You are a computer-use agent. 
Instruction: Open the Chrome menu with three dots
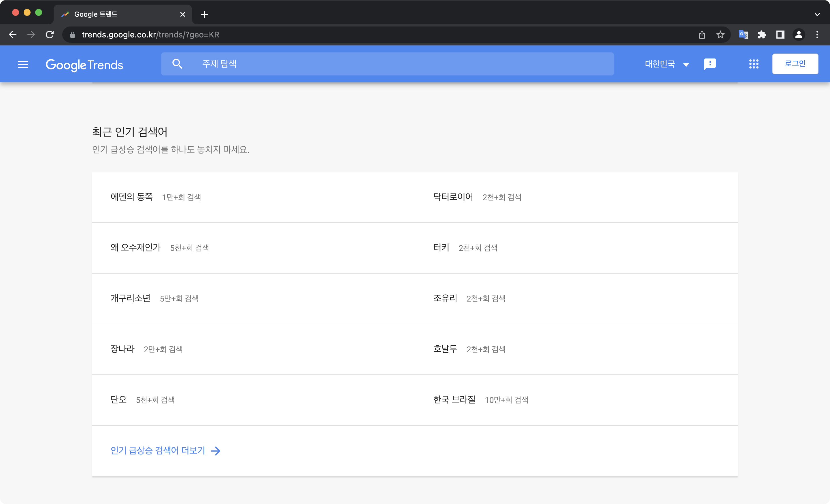(x=817, y=34)
